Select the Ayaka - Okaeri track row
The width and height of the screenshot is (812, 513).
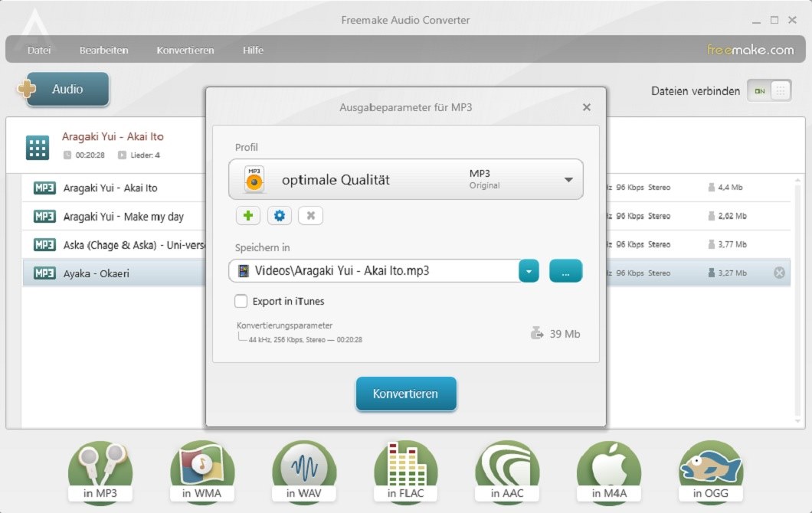coord(407,273)
